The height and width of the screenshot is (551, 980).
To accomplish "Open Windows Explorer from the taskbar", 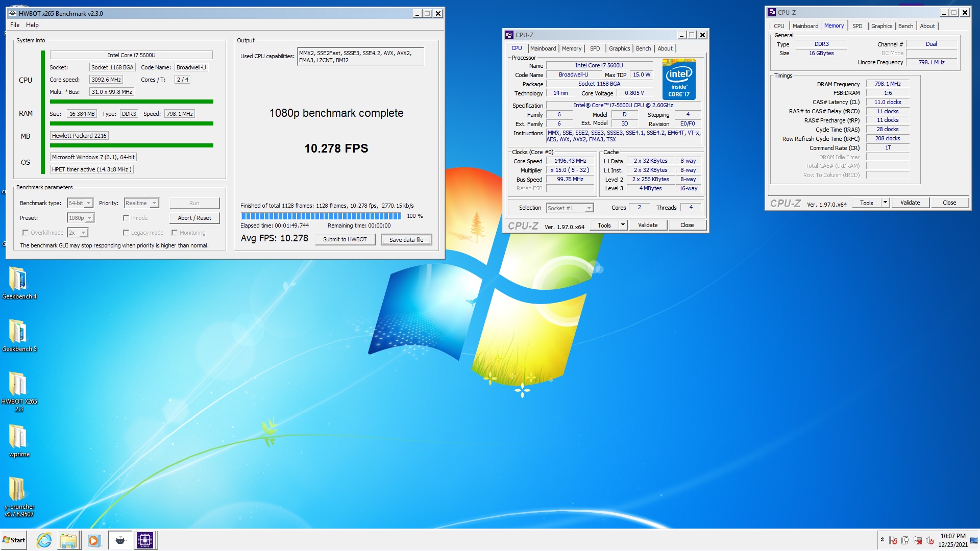I will 68,540.
